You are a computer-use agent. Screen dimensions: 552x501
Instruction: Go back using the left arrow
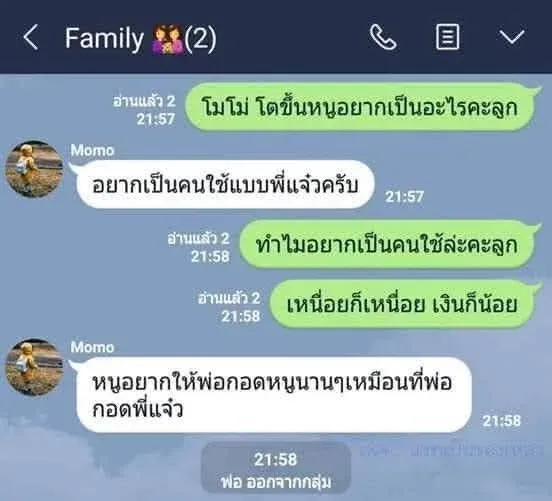pyautogui.click(x=31, y=37)
